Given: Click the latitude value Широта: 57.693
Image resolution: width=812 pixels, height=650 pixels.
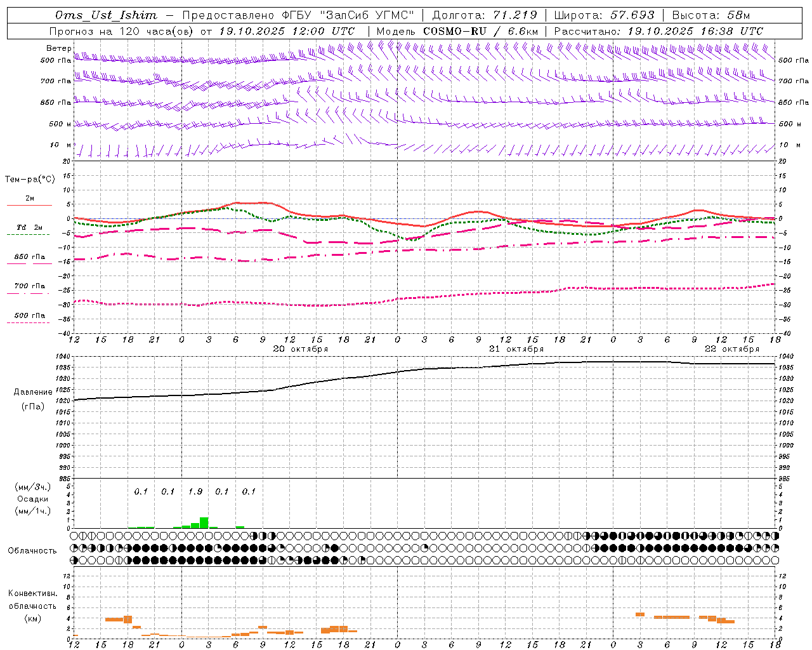Looking at the screenshot, I should click(604, 15).
